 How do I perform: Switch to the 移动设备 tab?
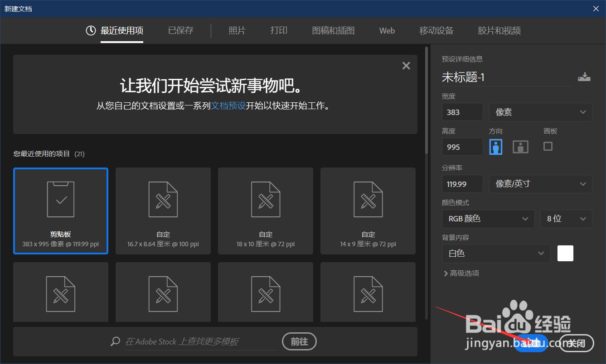click(x=436, y=30)
